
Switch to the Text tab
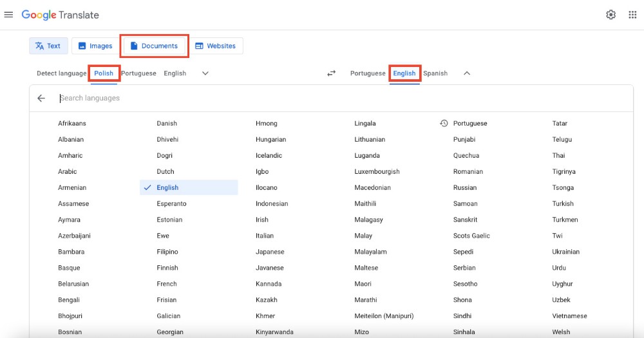click(x=48, y=46)
